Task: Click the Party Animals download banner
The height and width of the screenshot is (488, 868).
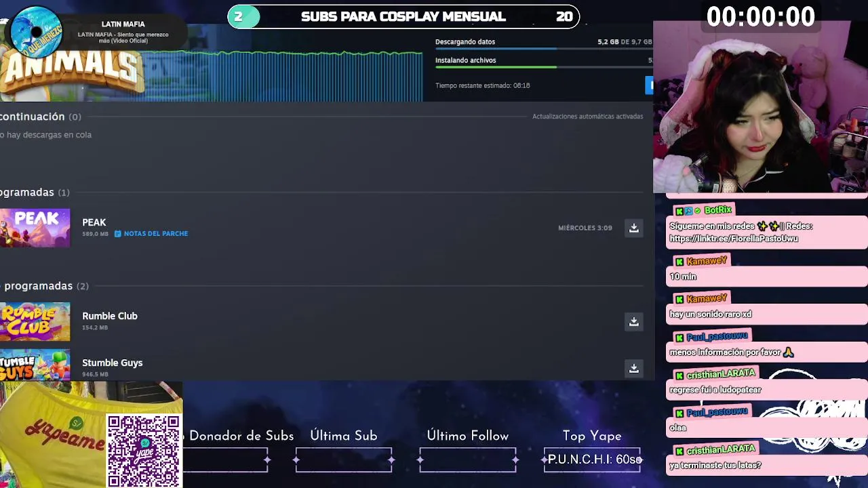Action: (x=71, y=71)
